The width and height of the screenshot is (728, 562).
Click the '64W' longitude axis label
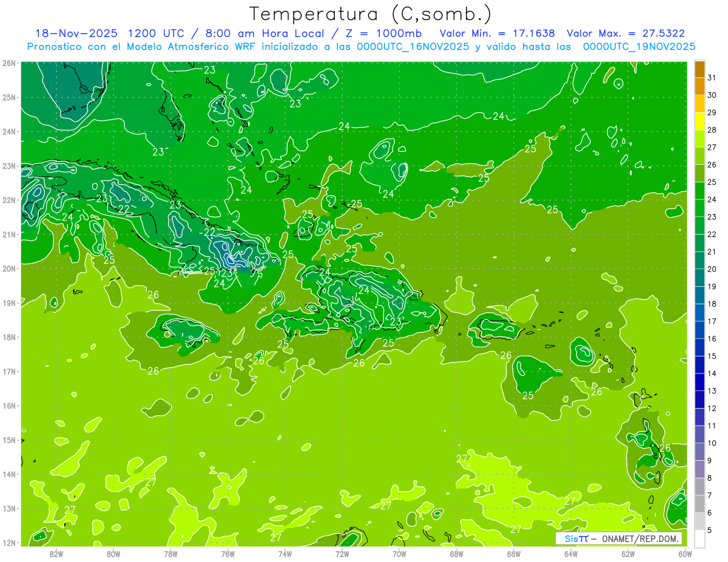pyautogui.click(x=571, y=554)
